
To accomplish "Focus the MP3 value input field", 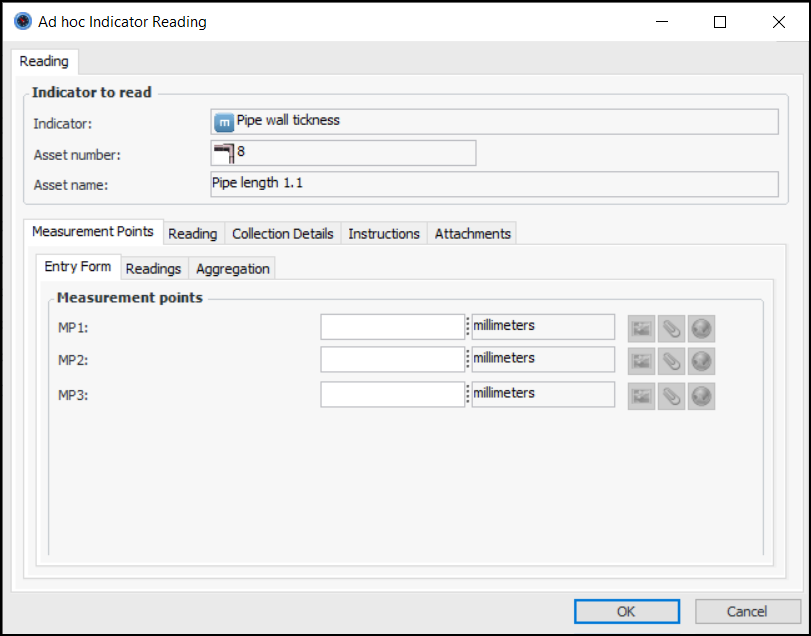I will tap(392, 394).
